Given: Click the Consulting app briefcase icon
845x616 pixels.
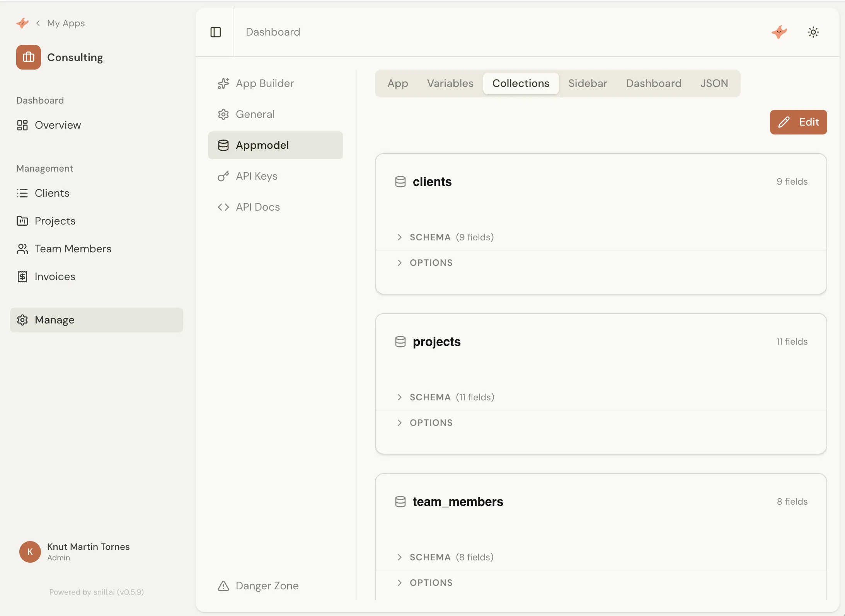Looking at the screenshot, I should point(28,57).
